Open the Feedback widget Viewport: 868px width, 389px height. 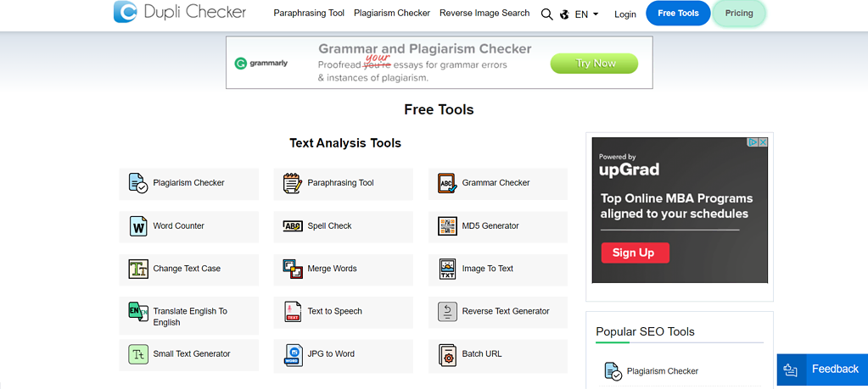click(822, 370)
